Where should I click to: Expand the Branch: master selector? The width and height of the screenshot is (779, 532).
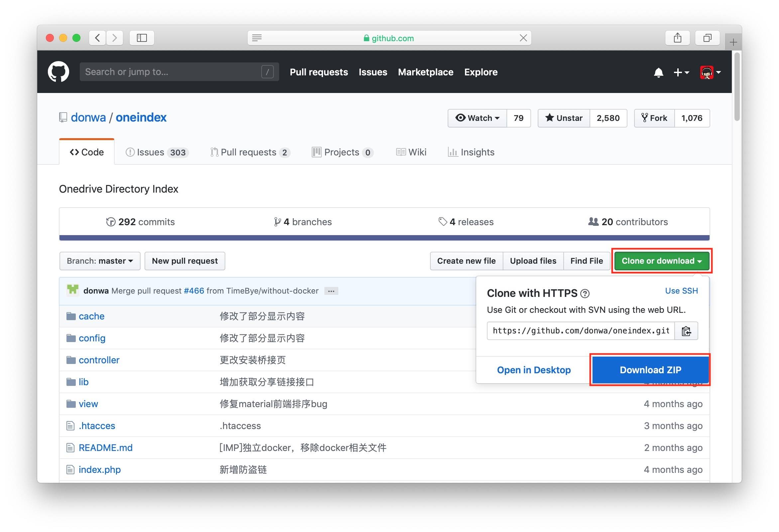coord(100,261)
